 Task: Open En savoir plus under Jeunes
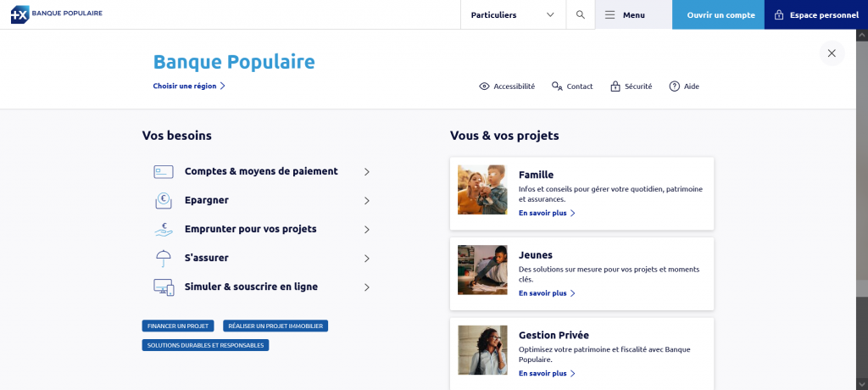tap(547, 293)
